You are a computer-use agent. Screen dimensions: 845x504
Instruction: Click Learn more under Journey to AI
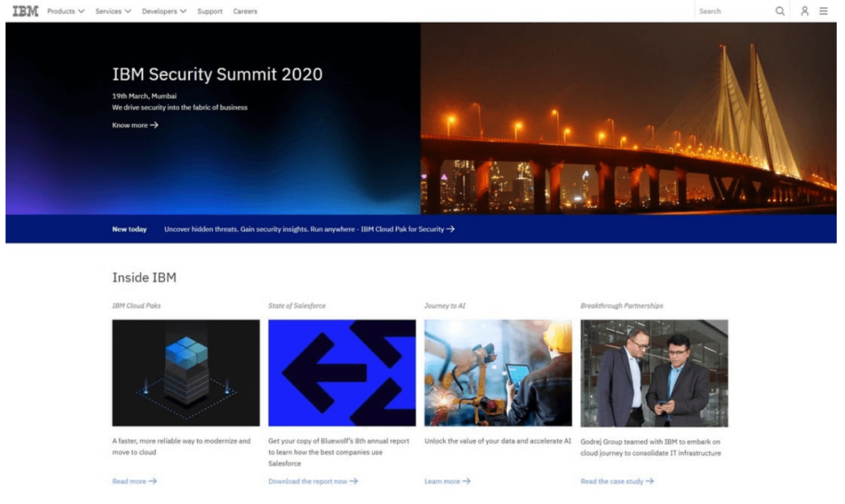447,481
